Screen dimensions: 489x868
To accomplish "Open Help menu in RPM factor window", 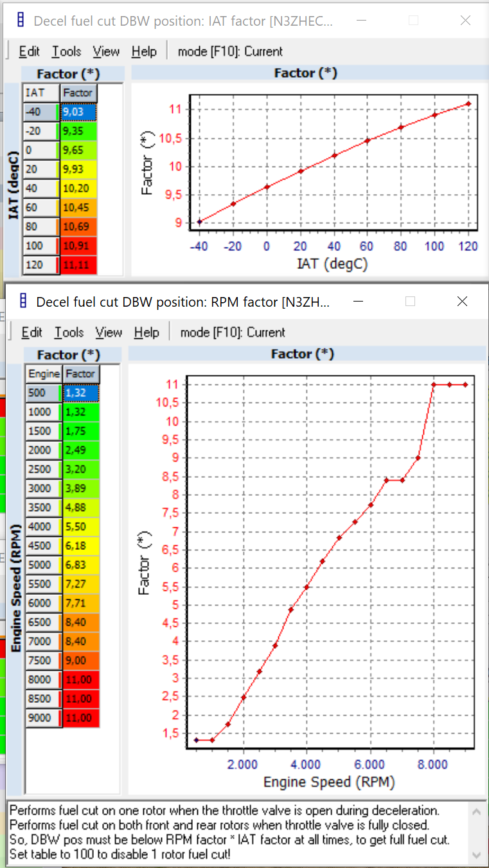I will [x=147, y=332].
